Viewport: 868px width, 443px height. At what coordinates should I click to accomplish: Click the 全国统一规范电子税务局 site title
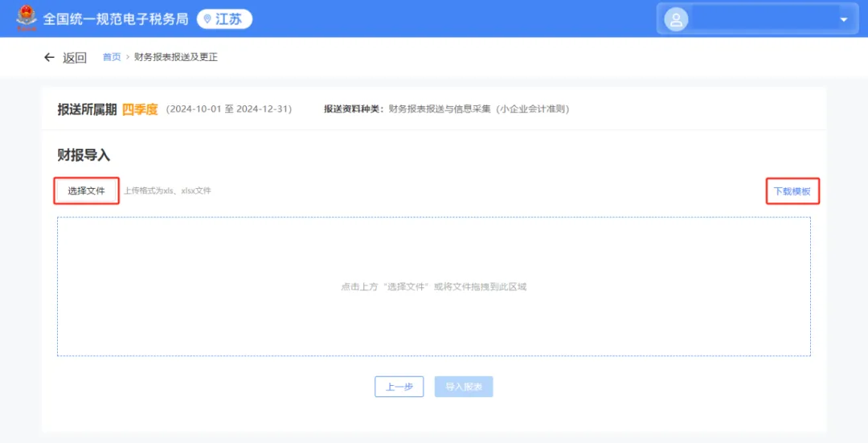click(x=116, y=18)
